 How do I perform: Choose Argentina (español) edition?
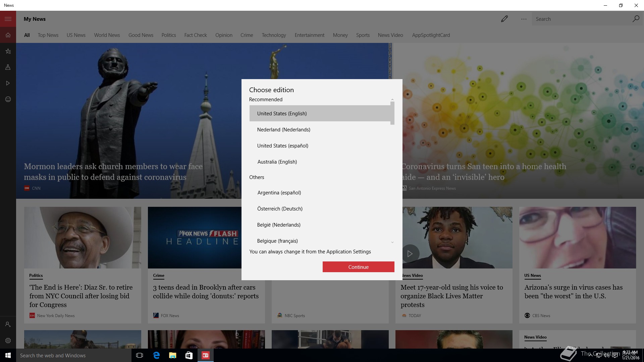coord(320,192)
